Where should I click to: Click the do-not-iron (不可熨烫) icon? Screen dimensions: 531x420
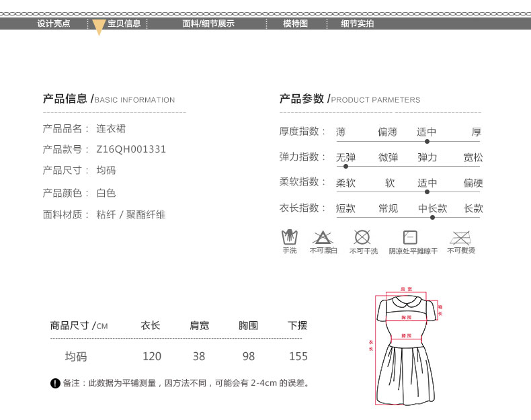460,237
